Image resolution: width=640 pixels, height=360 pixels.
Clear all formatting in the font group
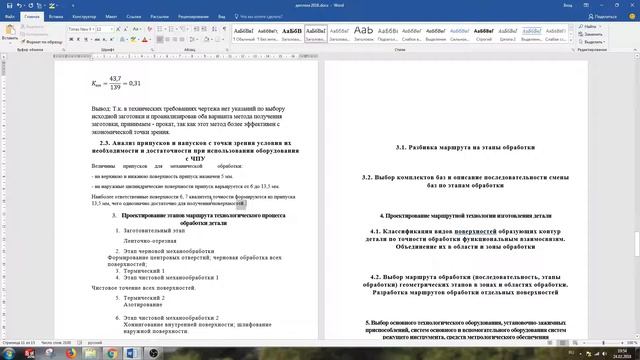[149, 29]
